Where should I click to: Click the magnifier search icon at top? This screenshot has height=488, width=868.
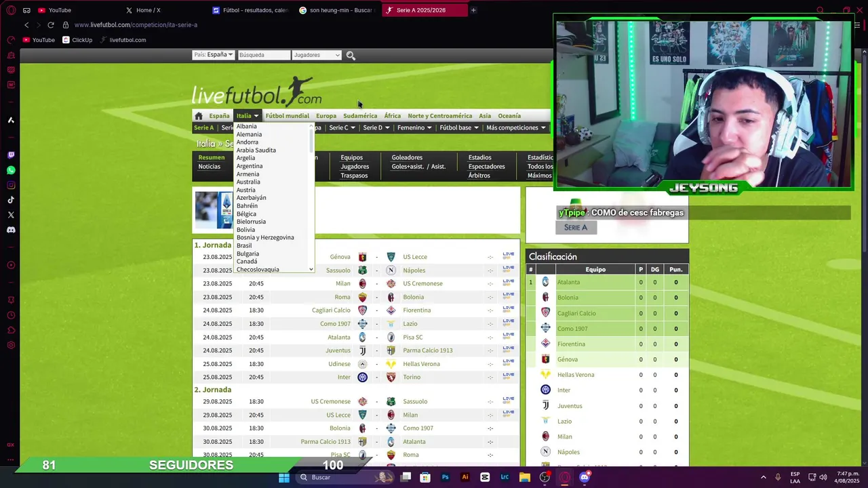(x=351, y=56)
